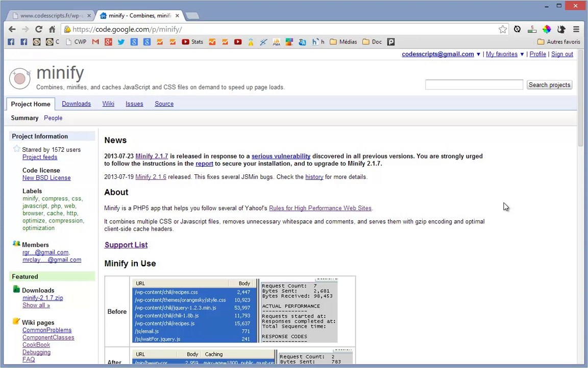Open the Chrome hamburger menu
Screen dimensions: 588x368
tap(576, 29)
